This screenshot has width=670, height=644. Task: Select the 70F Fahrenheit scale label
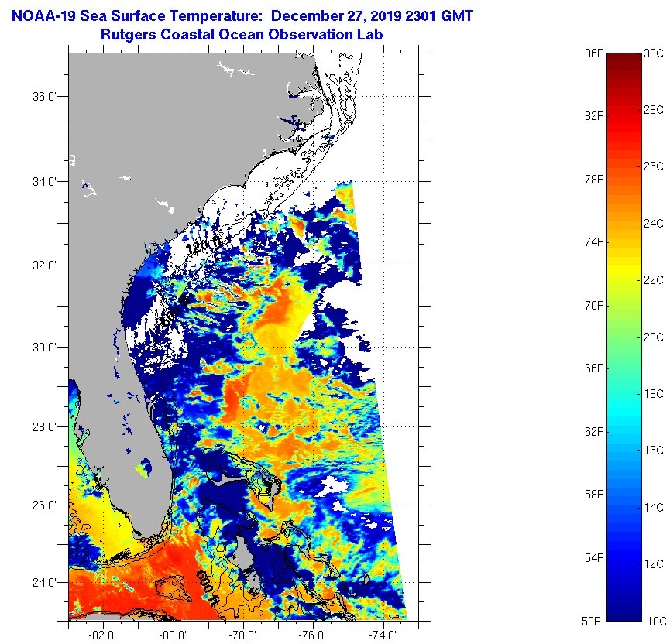593,305
